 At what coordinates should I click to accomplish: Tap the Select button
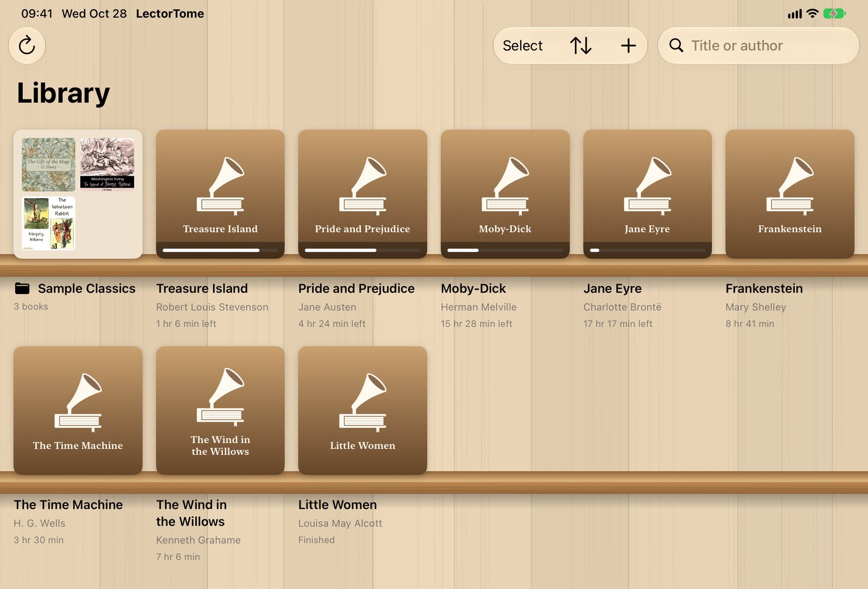522,46
